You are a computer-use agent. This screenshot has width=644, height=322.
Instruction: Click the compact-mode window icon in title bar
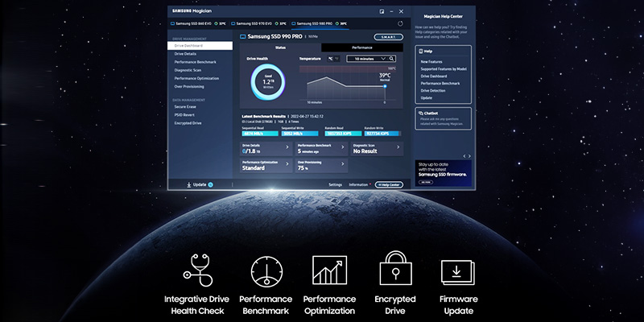coord(382,11)
